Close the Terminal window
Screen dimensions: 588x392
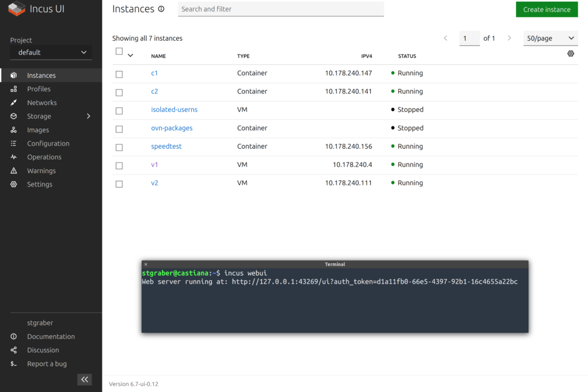(x=146, y=264)
